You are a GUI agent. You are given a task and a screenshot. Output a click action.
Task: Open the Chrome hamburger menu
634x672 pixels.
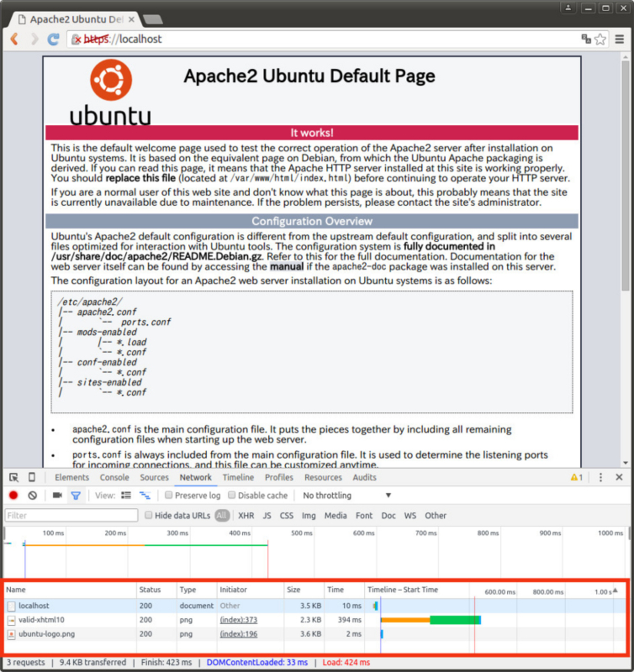coord(619,39)
